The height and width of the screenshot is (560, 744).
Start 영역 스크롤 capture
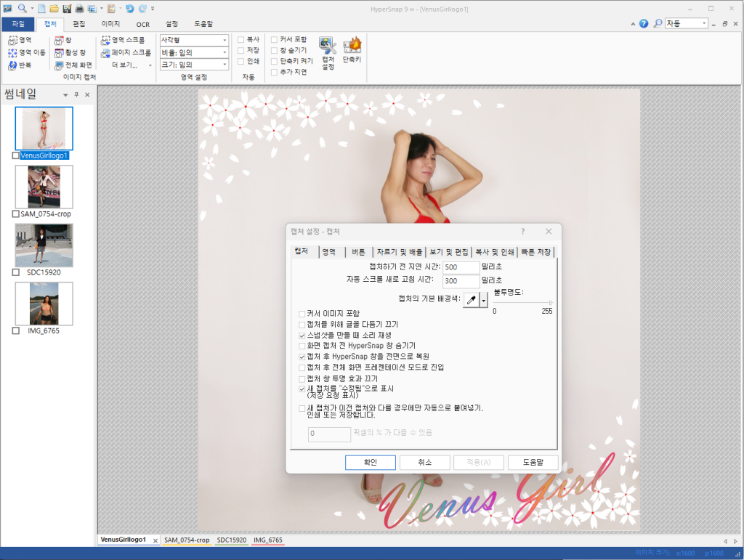click(x=123, y=40)
